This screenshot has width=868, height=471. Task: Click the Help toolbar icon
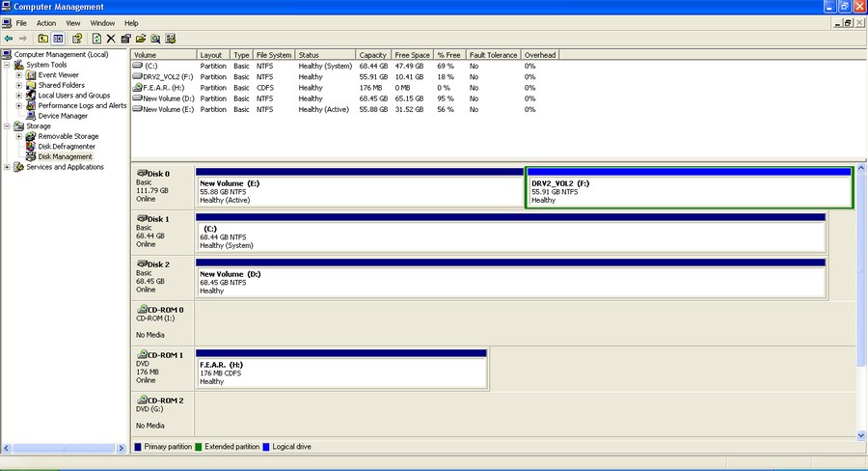tap(77, 39)
